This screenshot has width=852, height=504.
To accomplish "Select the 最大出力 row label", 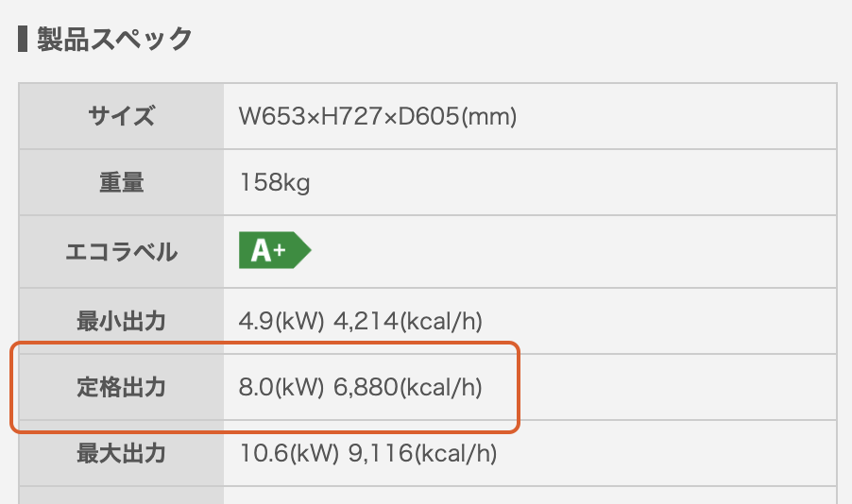I will pyautogui.click(x=121, y=453).
